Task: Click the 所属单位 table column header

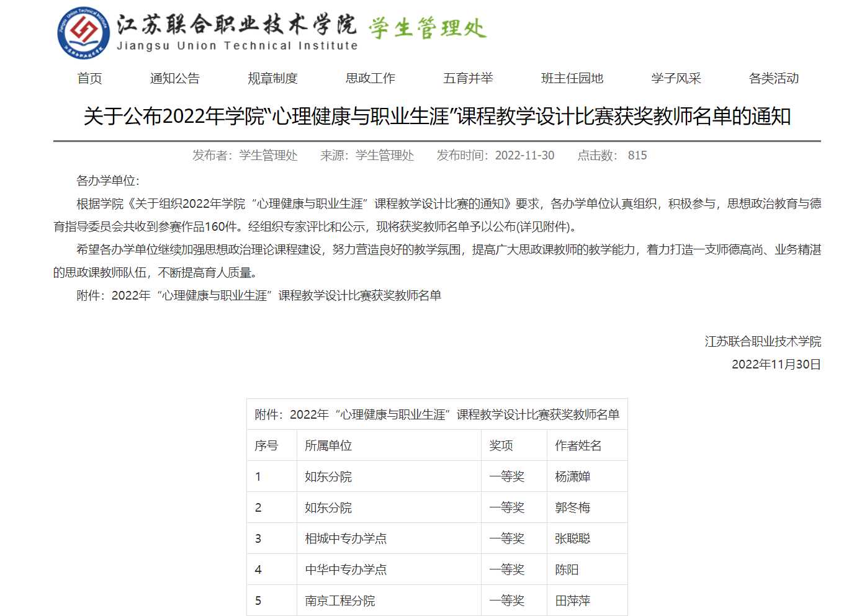Action: (x=328, y=445)
